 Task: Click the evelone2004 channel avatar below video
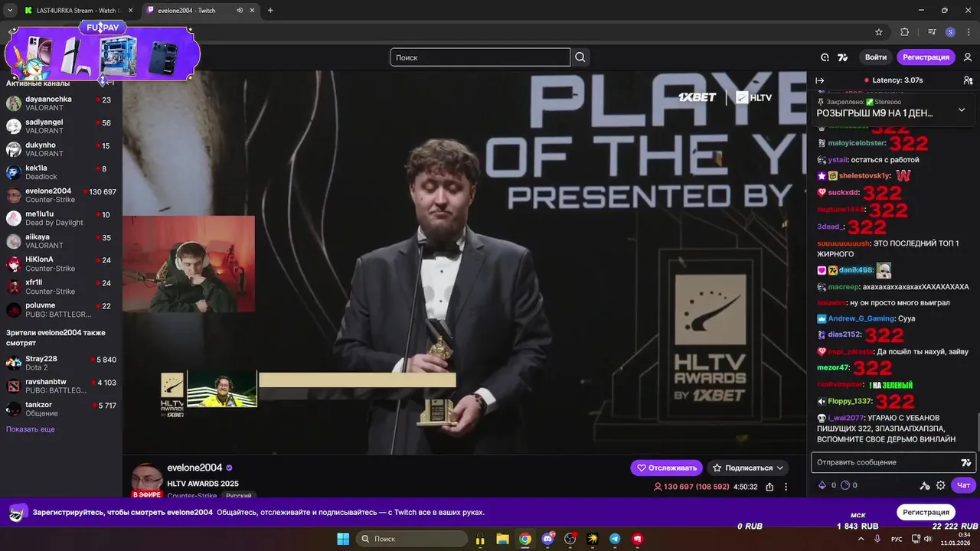click(x=146, y=480)
